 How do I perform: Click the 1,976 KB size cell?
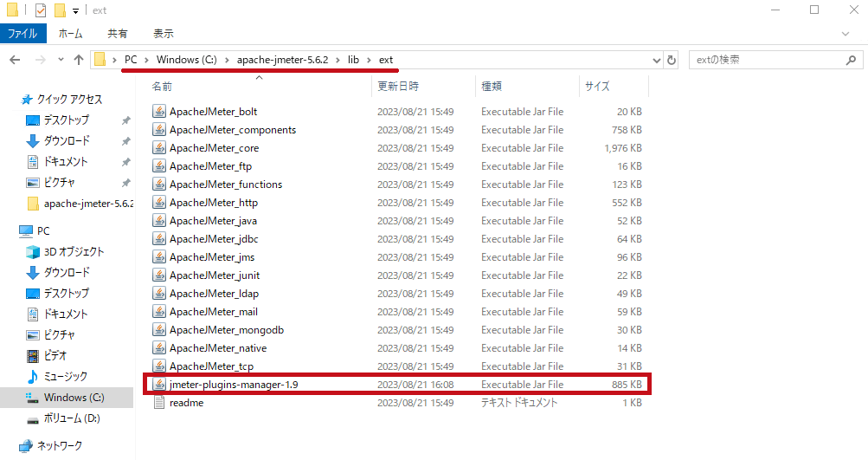click(x=623, y=148)
